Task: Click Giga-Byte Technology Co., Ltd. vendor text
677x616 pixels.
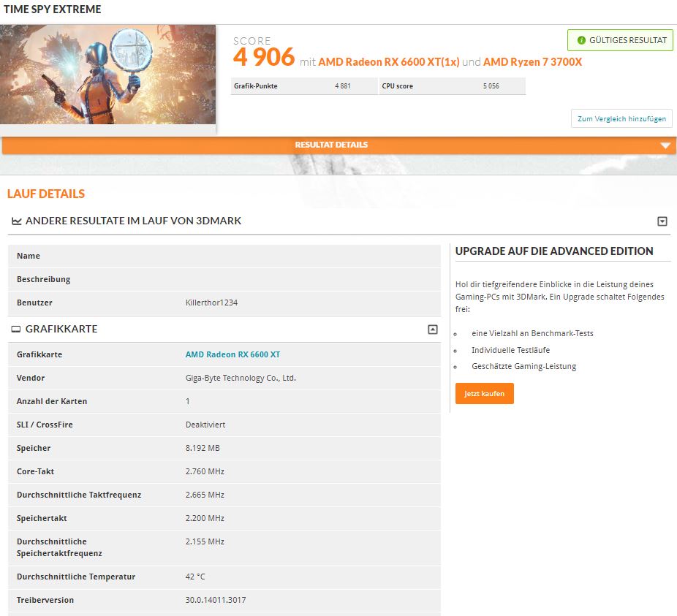Action: click(x=241, y=378)
